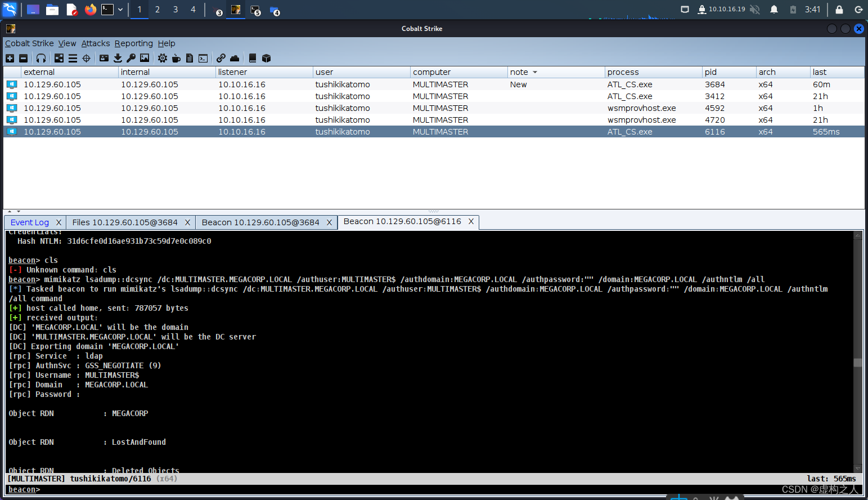Open Cobalt Strike menu
Screen dimensions: 868x500
tap(29, 43)
